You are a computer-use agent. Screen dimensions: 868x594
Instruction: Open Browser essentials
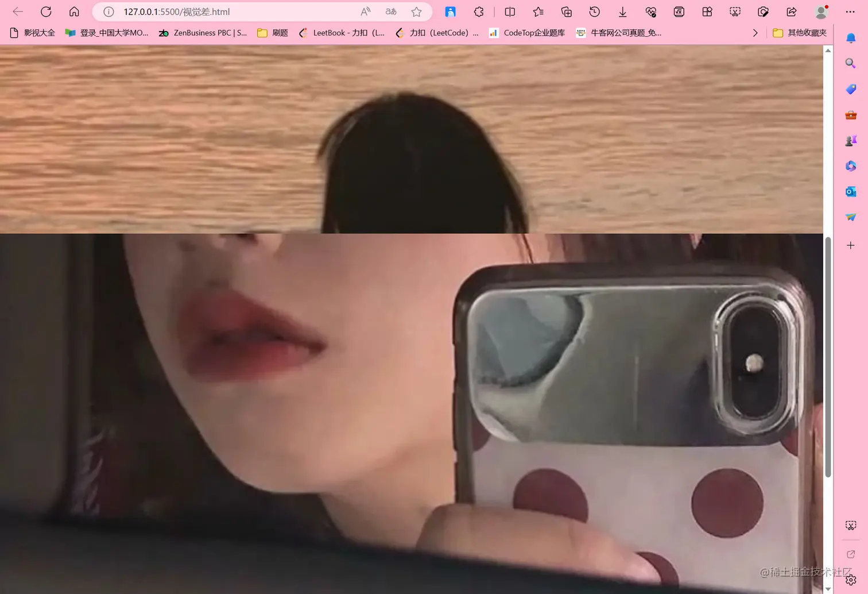pyautogui.click(x=650, y=11)
